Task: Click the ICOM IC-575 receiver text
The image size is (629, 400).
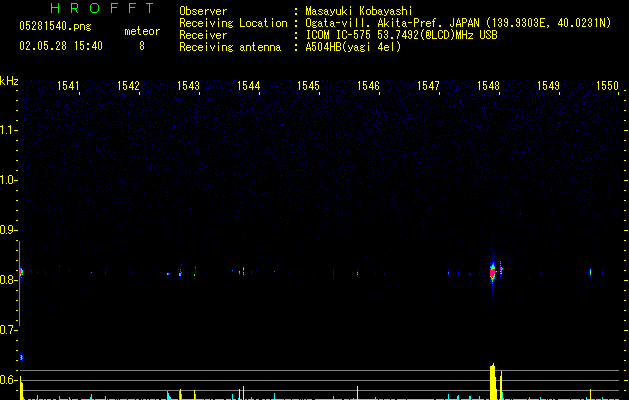Action: tap(401, 35)
